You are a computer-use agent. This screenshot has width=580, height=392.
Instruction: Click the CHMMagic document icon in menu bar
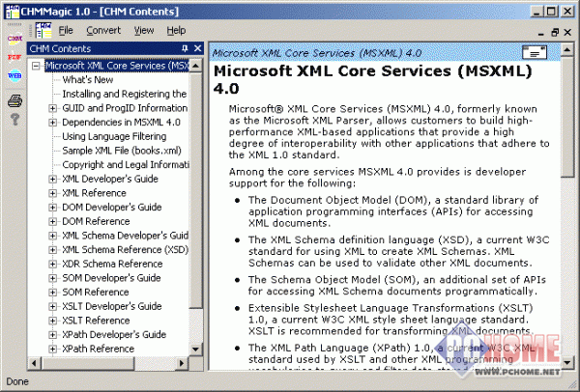[x=43, y=30]
